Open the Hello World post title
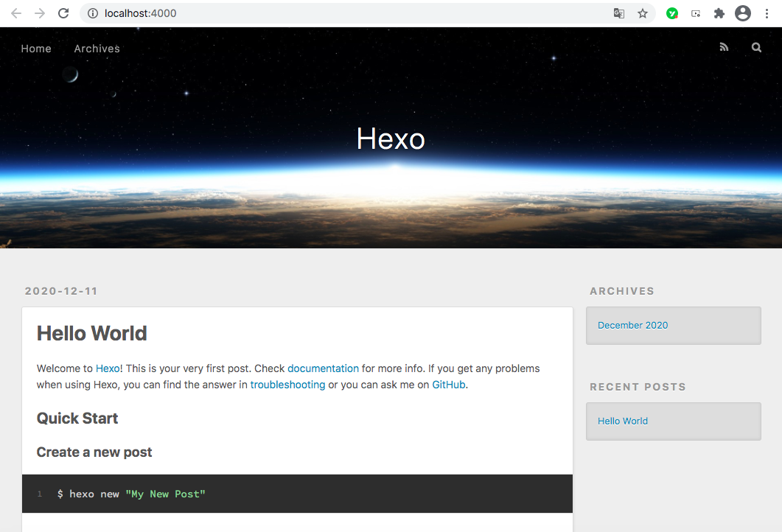Viewport: 782px width, 532px height. [92, 333]
